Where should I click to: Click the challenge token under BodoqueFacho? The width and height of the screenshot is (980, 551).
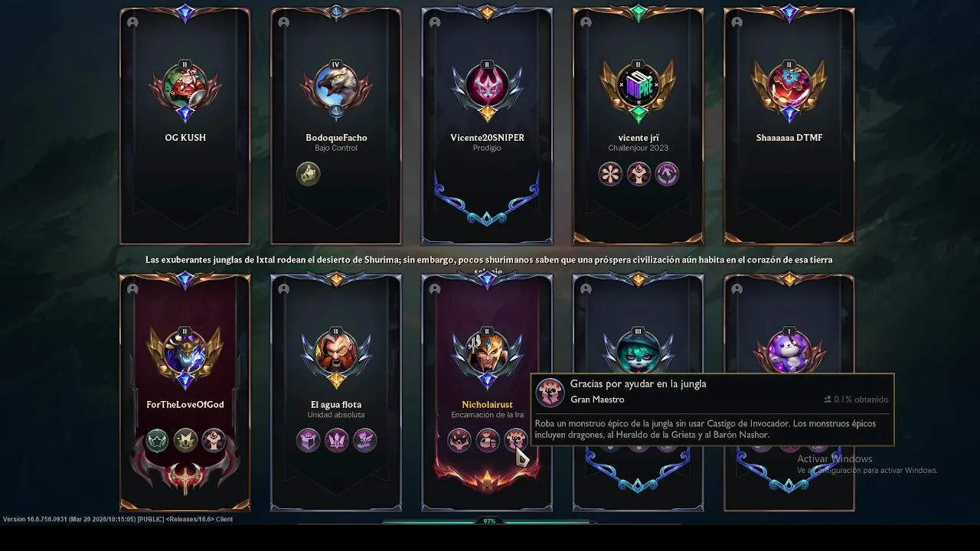308,174
